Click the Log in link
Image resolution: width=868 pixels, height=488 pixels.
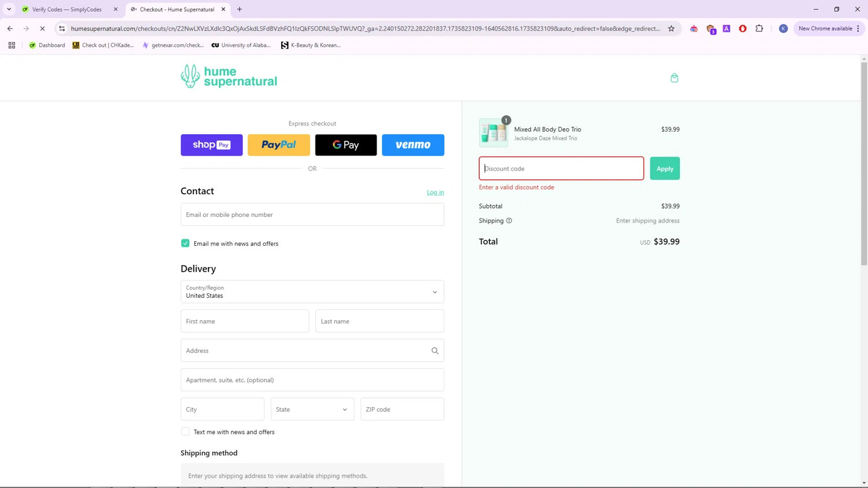(x=435, y=192)
